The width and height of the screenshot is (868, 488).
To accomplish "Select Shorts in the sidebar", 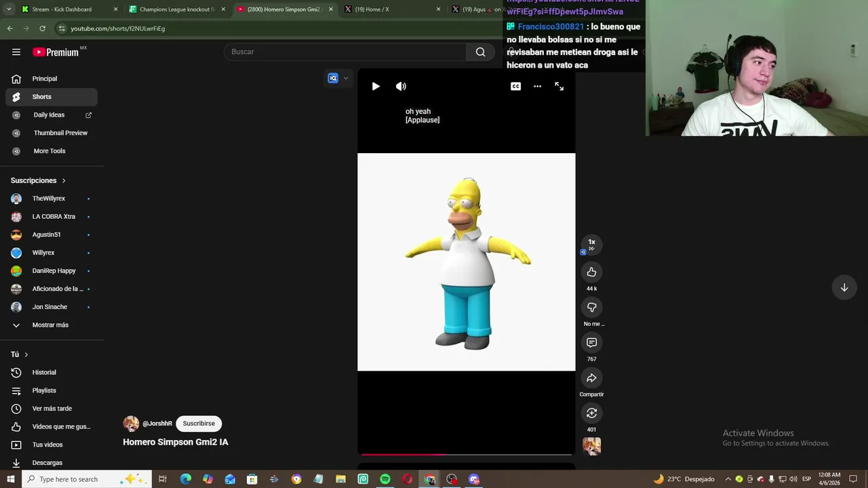I will (x=52, y=97).
